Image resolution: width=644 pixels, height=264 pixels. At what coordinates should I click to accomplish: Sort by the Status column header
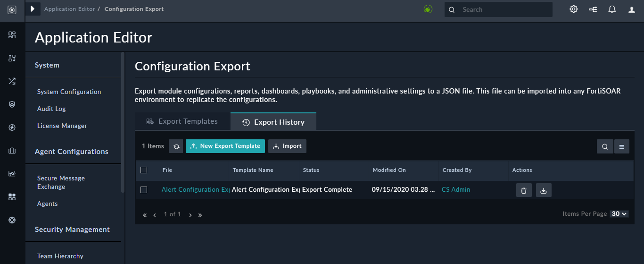(x=311, y=170)
